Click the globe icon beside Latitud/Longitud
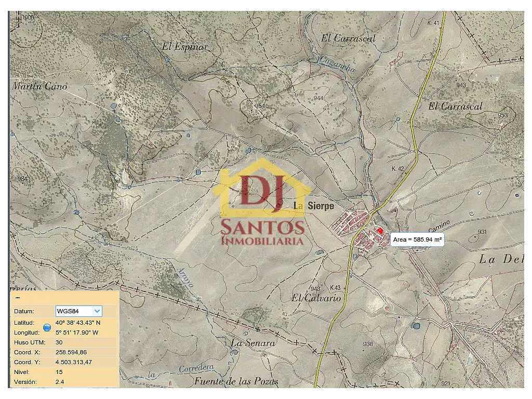Viewport: 532px width, 399px height. [x=47, y=327]
